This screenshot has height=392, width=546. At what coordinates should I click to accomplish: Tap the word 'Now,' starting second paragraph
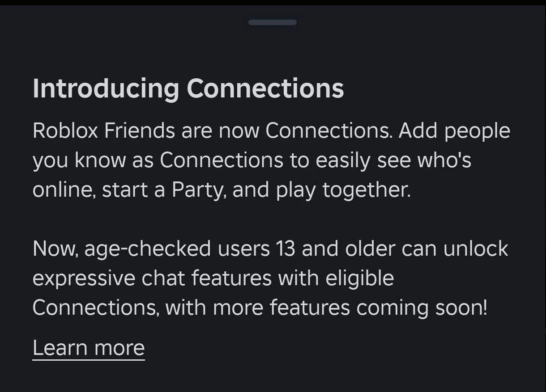point(55,249)
